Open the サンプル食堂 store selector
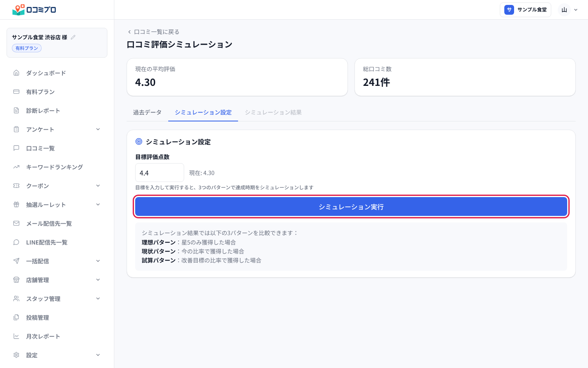Screen dimensions: 588x368 click(526, 10)
